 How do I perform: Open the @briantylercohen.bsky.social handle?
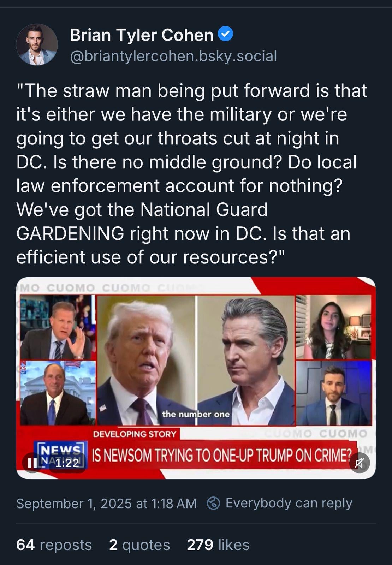click(173, 56)
